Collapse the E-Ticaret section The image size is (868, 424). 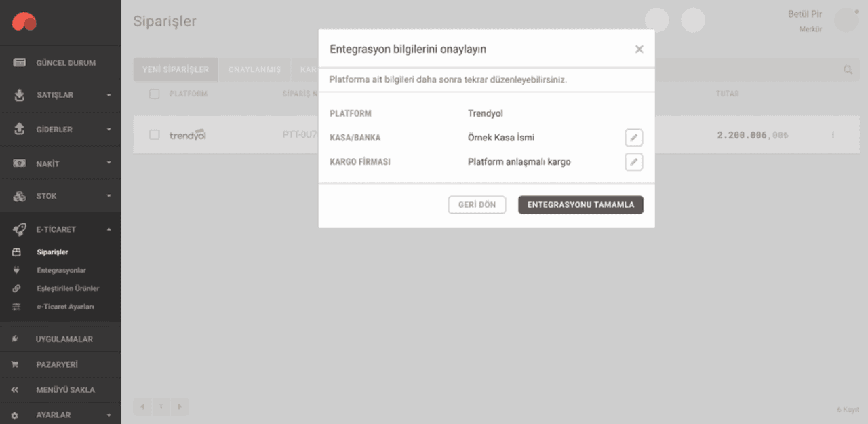pos(108,229)
